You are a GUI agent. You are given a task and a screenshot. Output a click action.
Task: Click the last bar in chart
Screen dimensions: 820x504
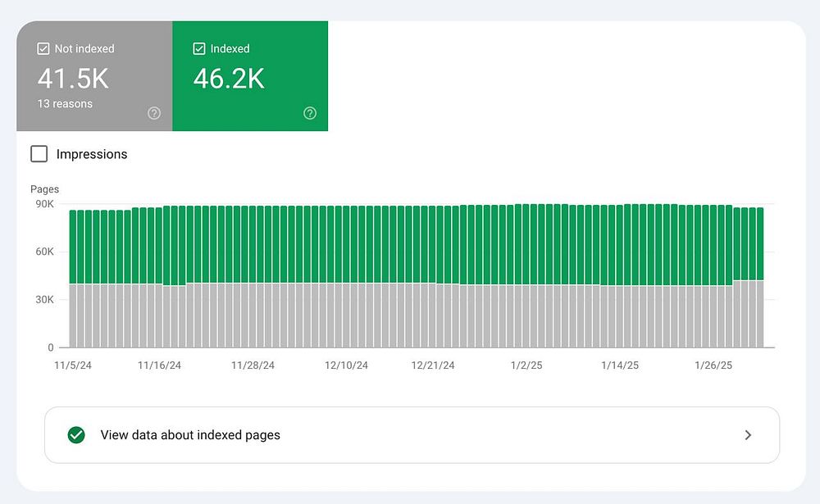[759, 279]
